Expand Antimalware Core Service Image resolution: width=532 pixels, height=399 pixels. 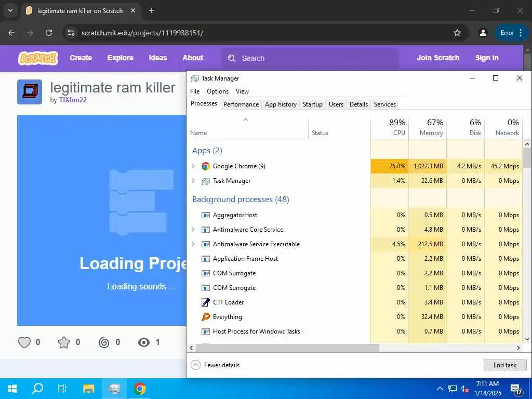(x=193, y=230)
